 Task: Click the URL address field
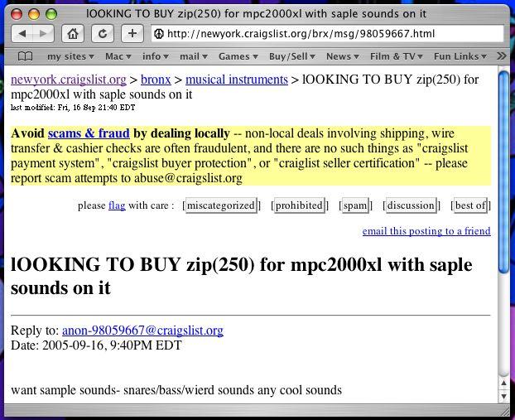(331, 34)
